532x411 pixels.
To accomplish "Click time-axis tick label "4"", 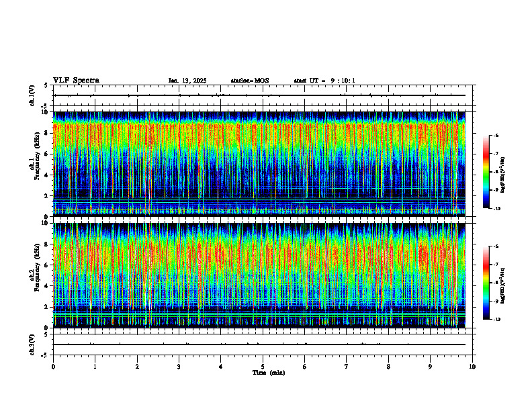I will click(221, 367).
